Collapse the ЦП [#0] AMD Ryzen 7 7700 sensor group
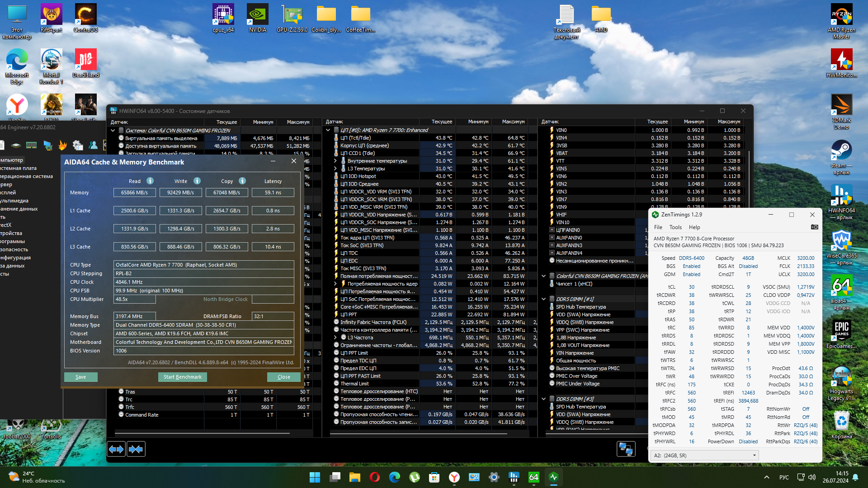 (328, 130)
